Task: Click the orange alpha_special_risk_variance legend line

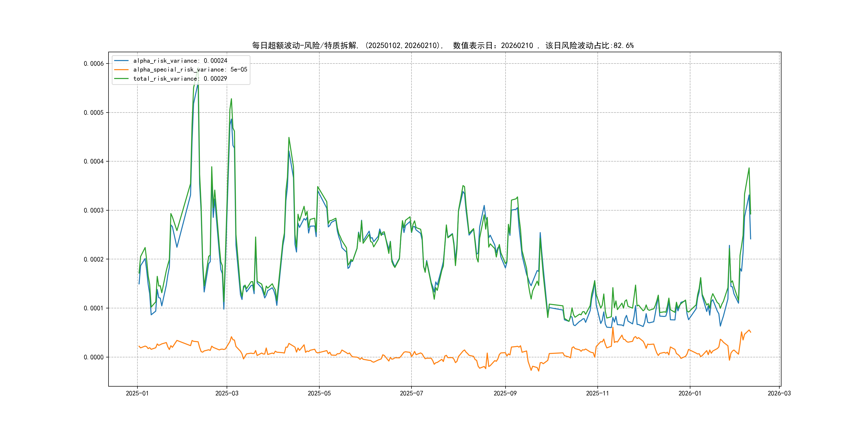Action: point(121,69)
